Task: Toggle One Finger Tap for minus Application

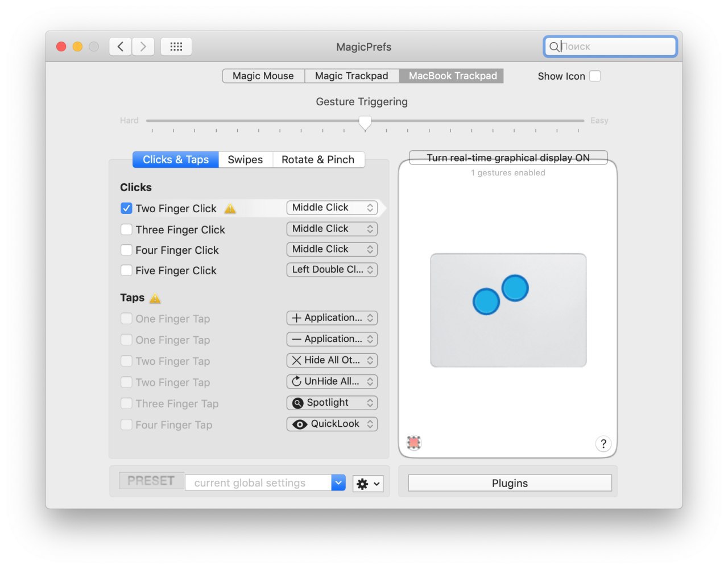Action: tap(126, 340)
